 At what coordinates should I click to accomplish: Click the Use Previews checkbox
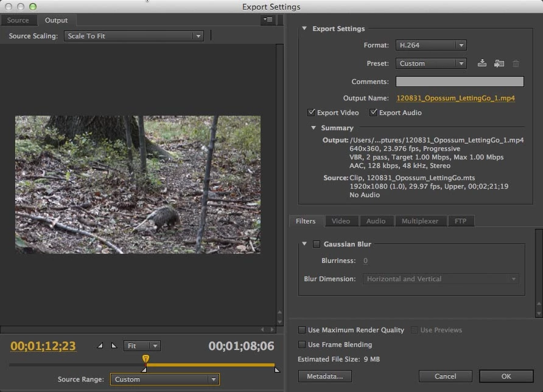(414, 330)
